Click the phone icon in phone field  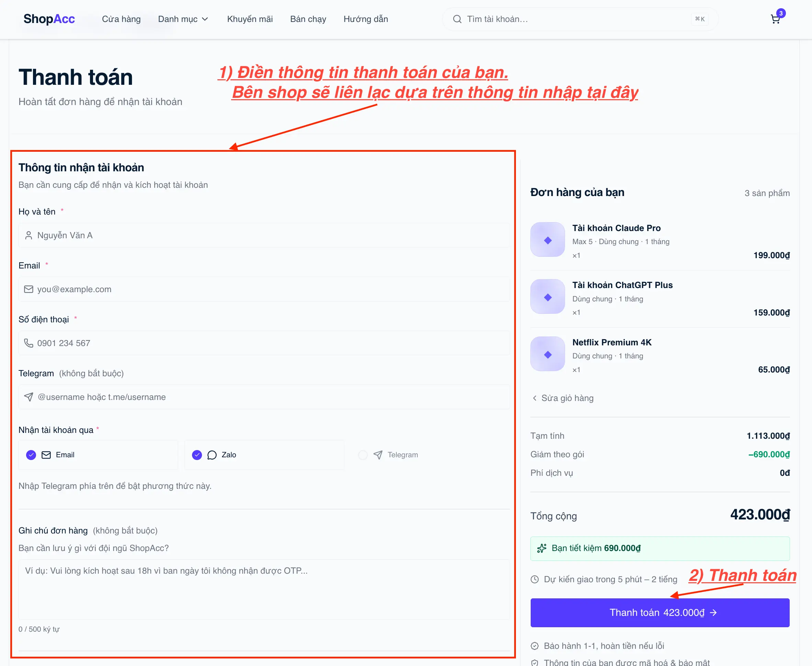[x=29, y=343]
